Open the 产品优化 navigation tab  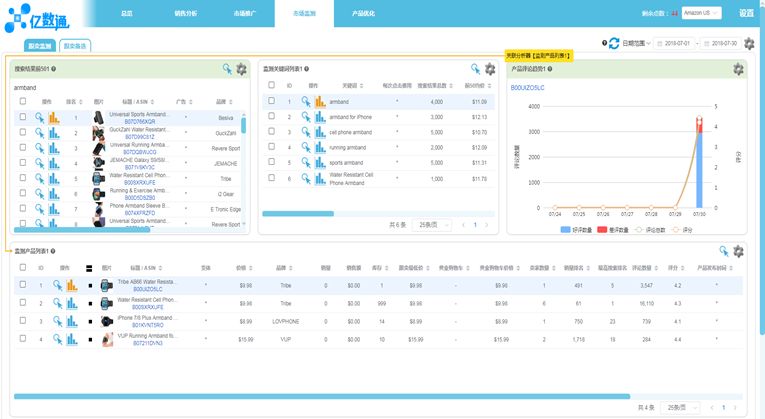363,14
